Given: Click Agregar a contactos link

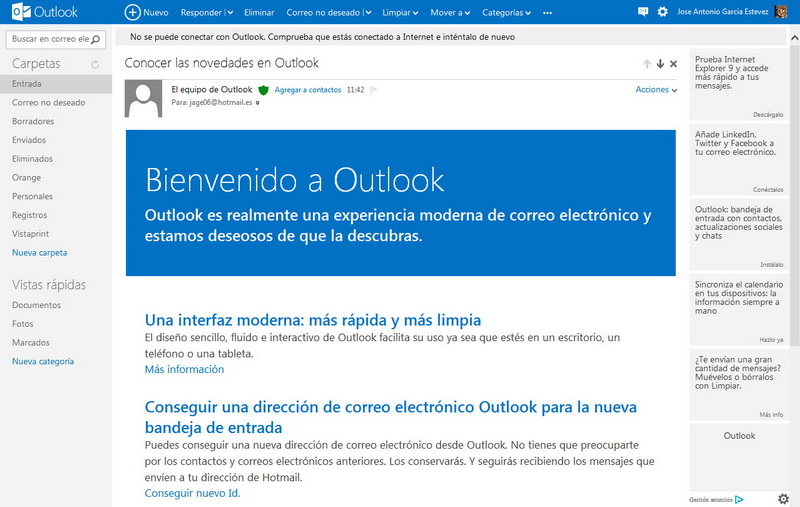Looking at the screenshot, I should pyautogui.click(x=308, y=90).
